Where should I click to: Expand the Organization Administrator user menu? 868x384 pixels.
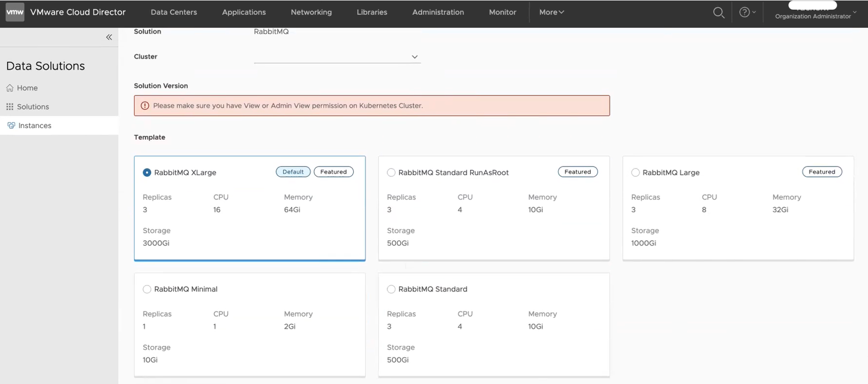point(854,12)
